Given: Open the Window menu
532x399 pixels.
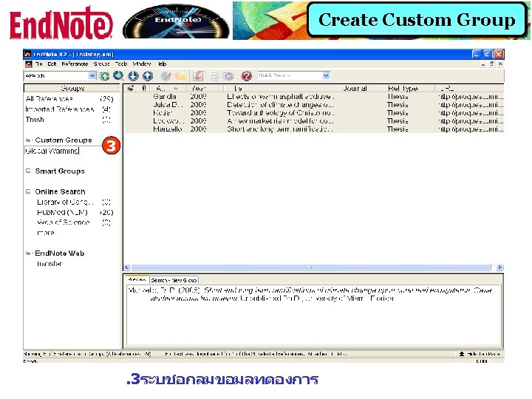Looking at the screenshot, I should [x=142, y=64].
